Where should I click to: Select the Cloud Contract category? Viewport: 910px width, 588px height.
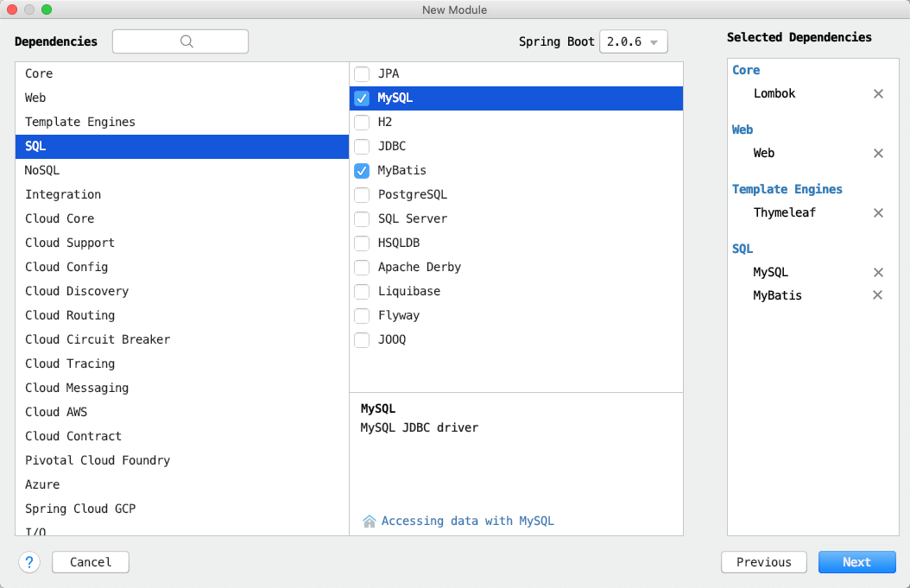pyautogui.click(x=182, y=437)
